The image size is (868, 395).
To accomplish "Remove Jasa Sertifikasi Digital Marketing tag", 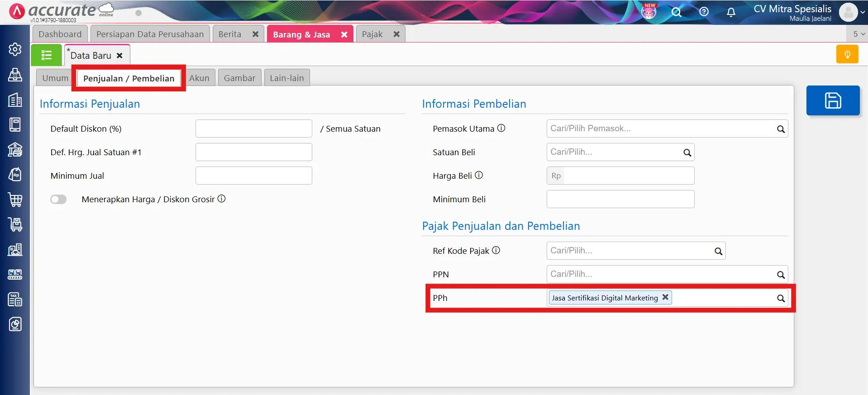I will point(665,297).
